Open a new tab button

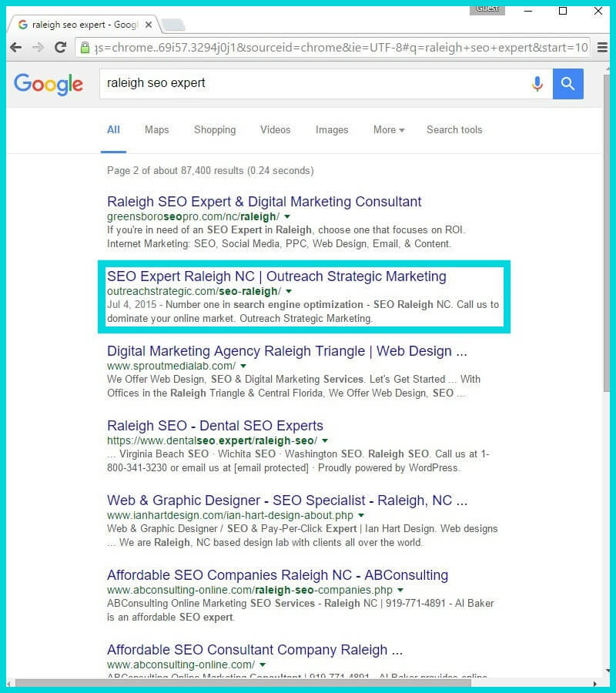pos(172,25)
